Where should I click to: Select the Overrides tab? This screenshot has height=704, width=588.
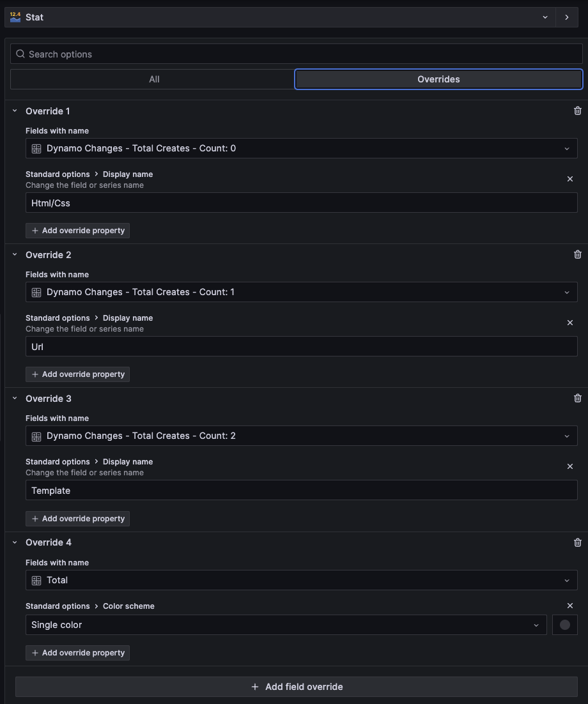pyautogui.click(x=438, y=79)
